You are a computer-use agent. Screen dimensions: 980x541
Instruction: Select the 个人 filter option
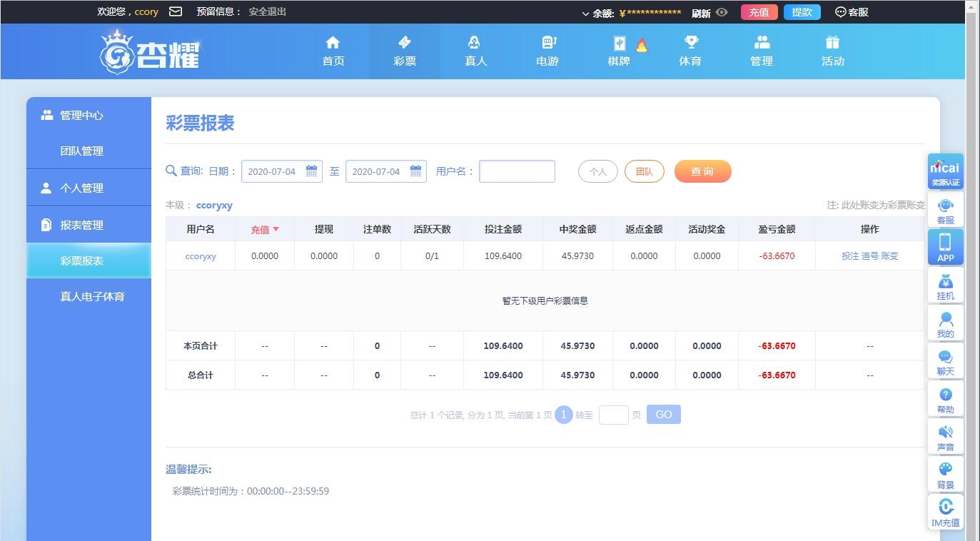point(597,171)
